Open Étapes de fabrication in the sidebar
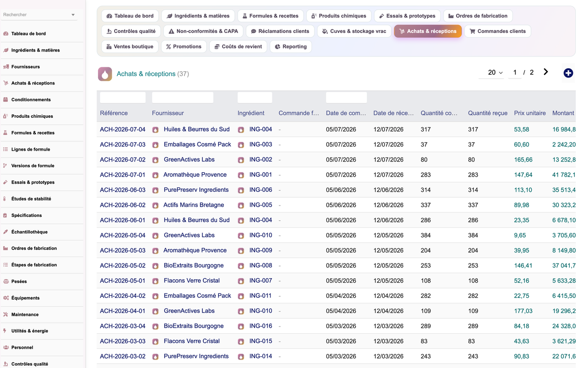Viewport: 588px width, 368px height. [34, 265]
